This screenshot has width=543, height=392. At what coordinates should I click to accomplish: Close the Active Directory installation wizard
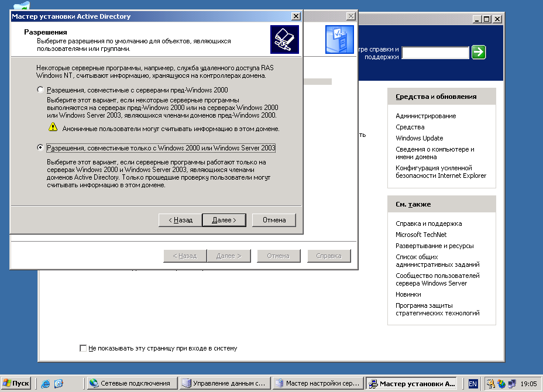coord(295,16)
